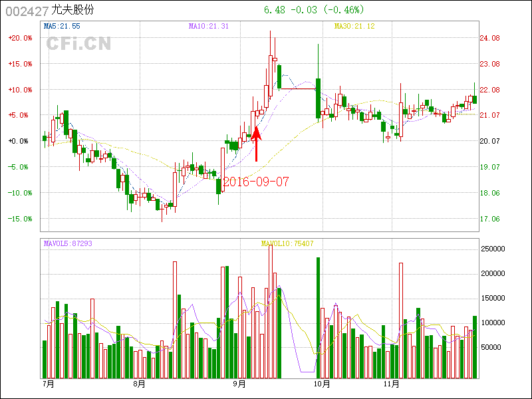This screenshot has width=532, height=399.
Task: Click the MAVOL5:87293 volume label
Action: point(68,243)
